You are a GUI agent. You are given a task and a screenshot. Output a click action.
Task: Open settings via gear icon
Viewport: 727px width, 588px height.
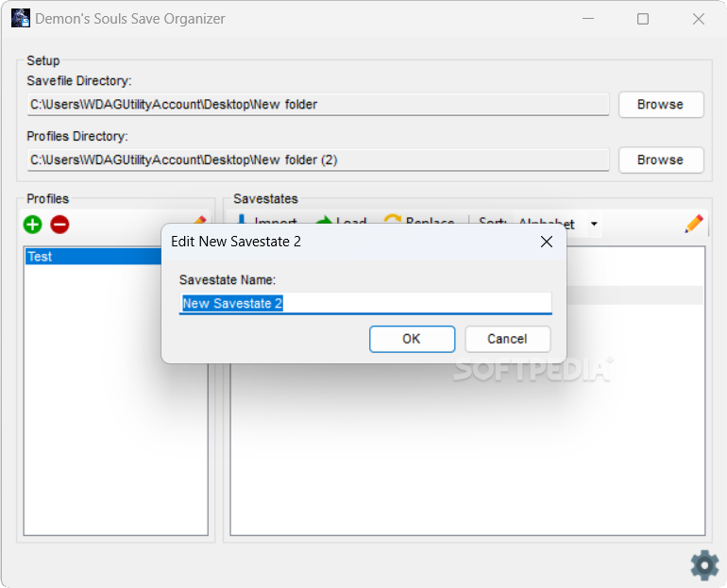(704, 564)
